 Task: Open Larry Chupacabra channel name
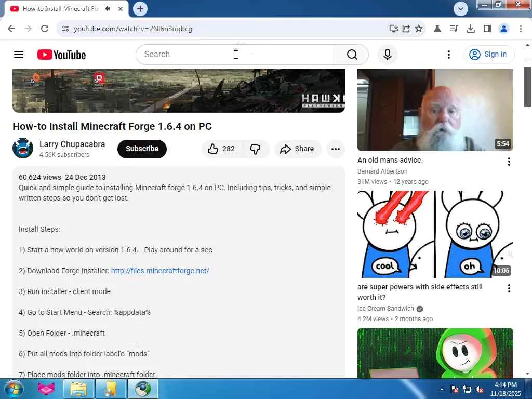(72, 144)
